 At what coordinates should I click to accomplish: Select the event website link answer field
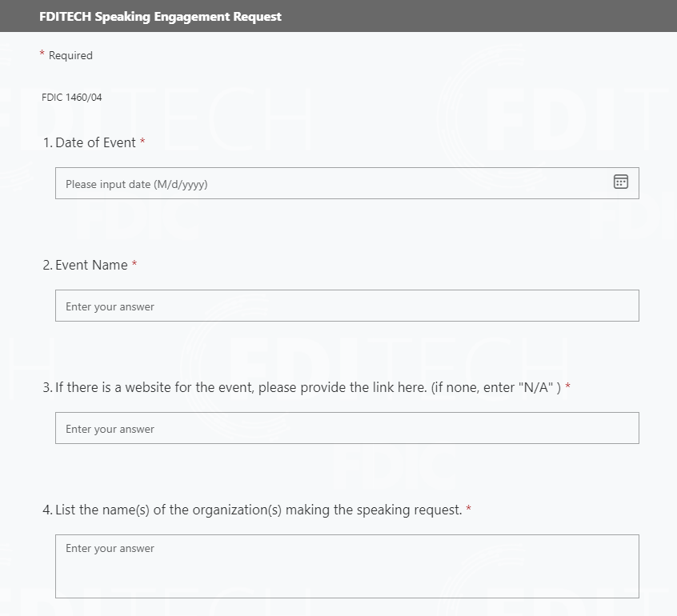[x=347, y=429]
